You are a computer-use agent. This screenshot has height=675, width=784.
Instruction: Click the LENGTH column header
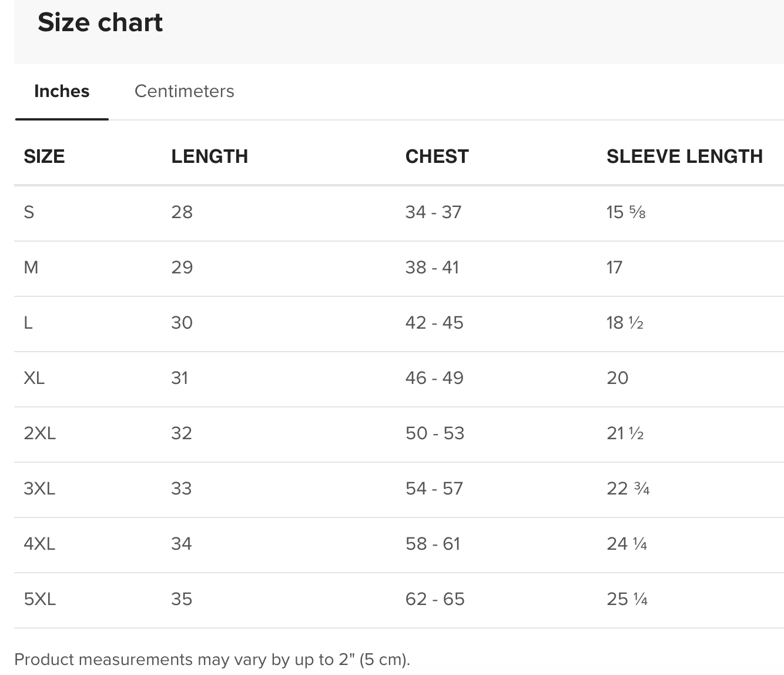pyautogui.click(x=210, y=156)
